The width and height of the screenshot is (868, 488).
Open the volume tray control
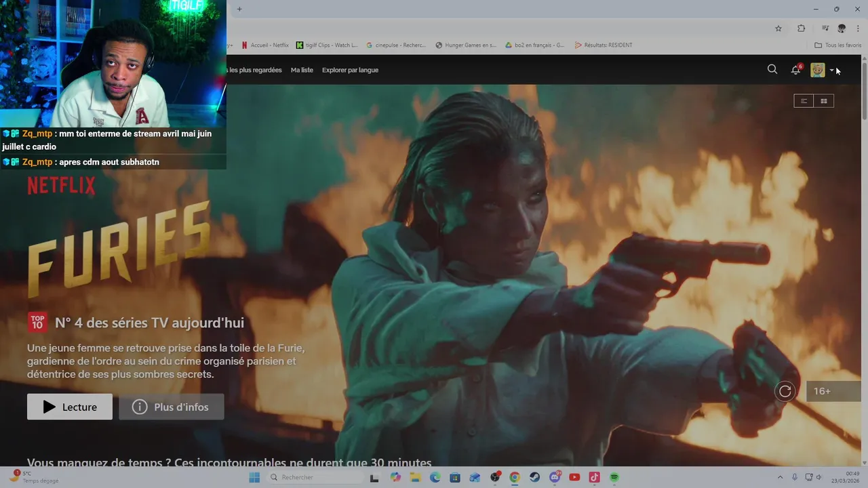(818, 477)
